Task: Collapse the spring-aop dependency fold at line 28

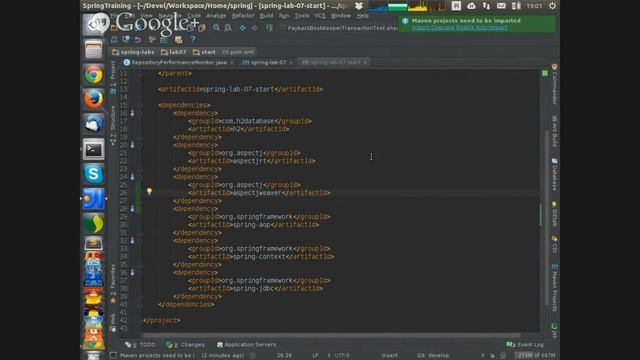Action: click(x=140, y=209)
